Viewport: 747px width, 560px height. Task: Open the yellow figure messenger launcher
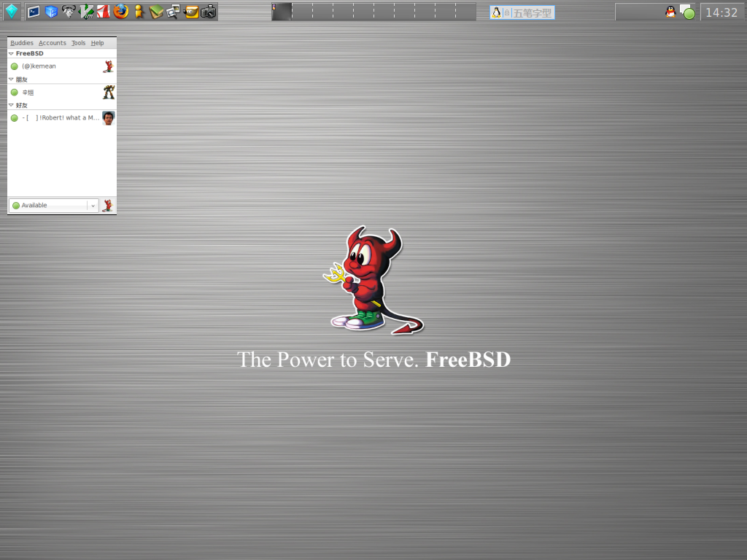(139, 12)
